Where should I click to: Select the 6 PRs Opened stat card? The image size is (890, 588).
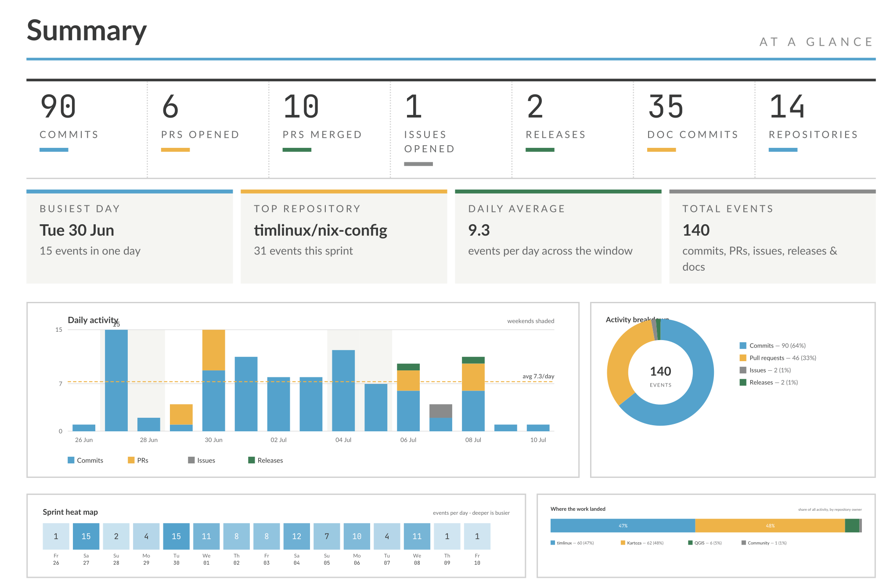tap(208, 129)
